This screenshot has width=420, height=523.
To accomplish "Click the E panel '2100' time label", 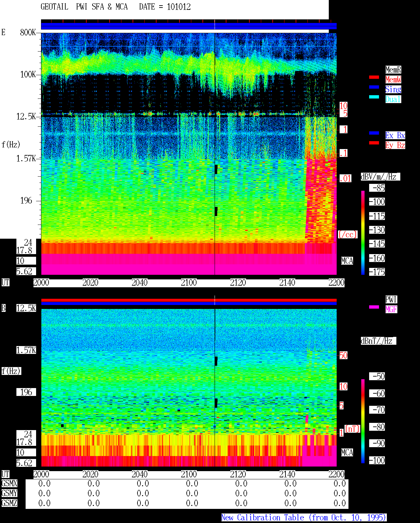I will click(x=189, y=282).
